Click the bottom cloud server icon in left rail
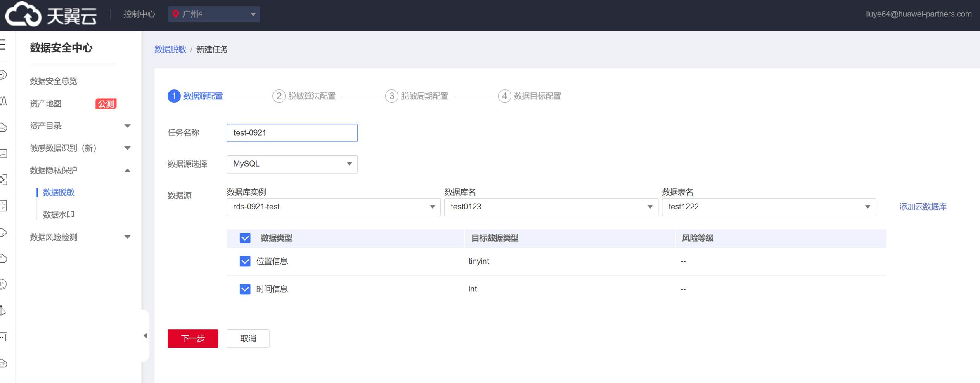 3,363
